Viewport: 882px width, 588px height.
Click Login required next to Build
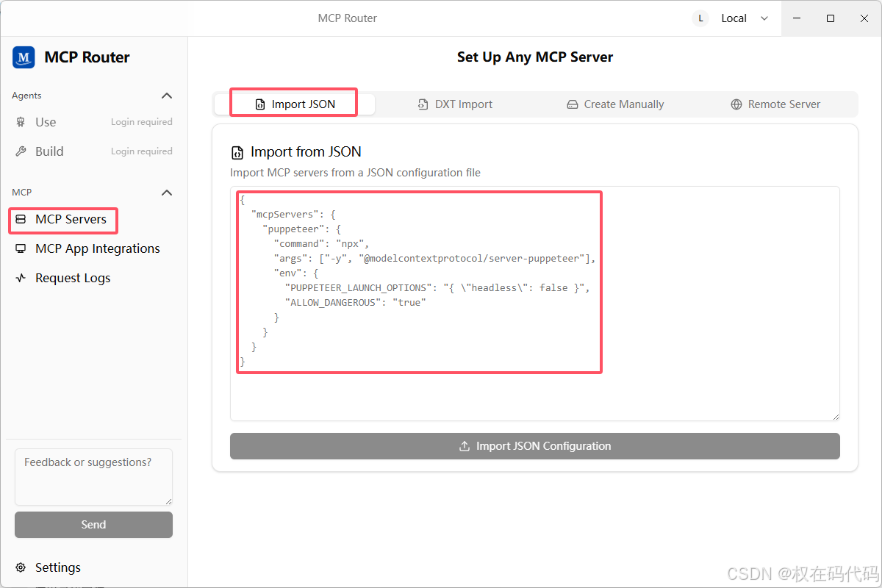pos(142,151)
